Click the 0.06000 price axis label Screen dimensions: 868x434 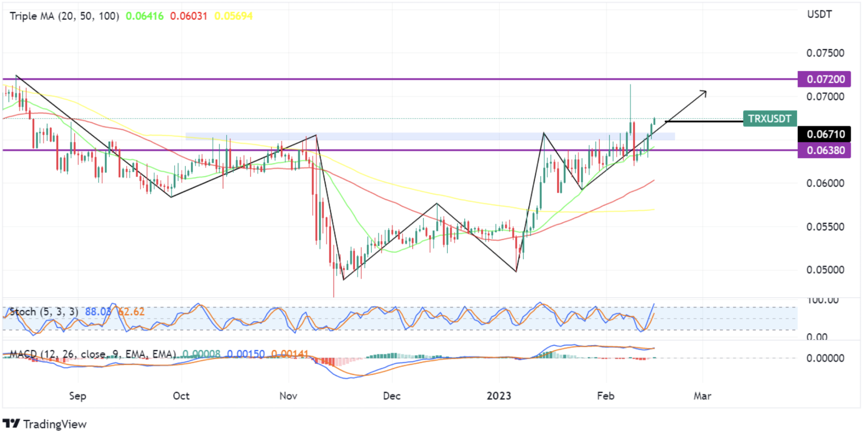(x=825, y=183)
